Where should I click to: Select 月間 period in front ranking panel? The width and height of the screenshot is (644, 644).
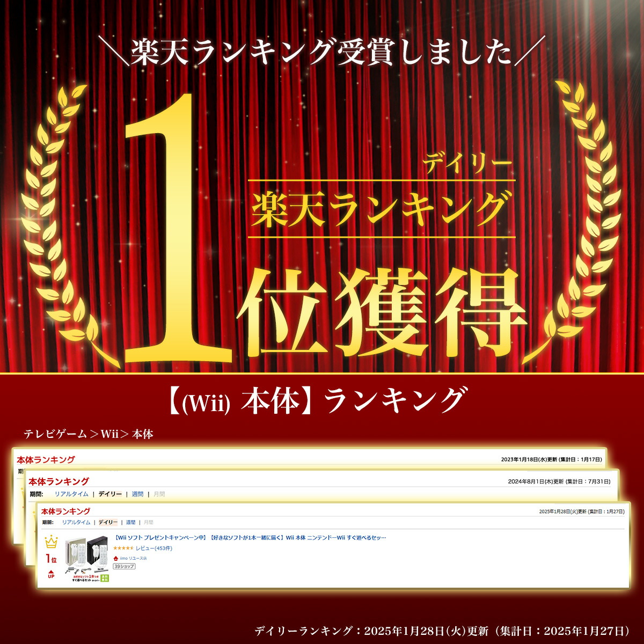[148, 522]
